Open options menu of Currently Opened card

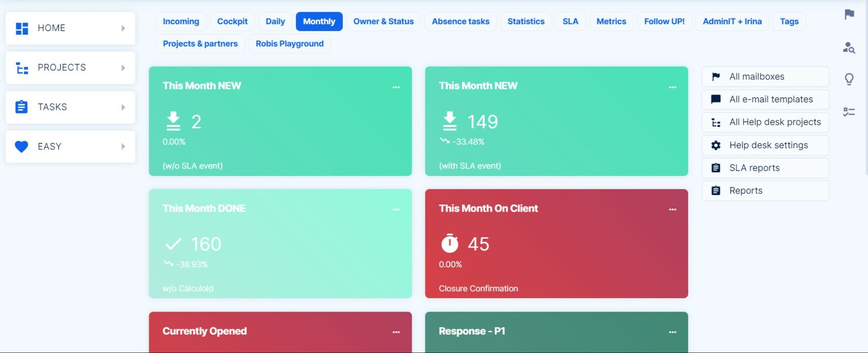tap(396, 332)
